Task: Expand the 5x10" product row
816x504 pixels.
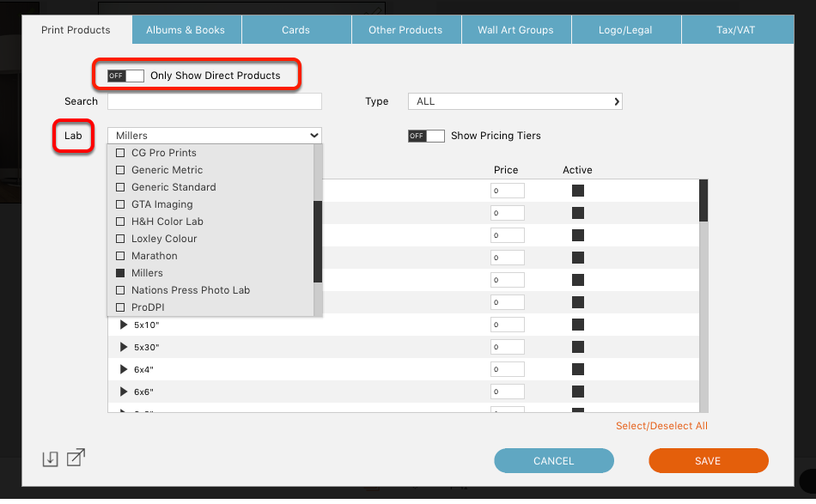Action: [124, 325]
